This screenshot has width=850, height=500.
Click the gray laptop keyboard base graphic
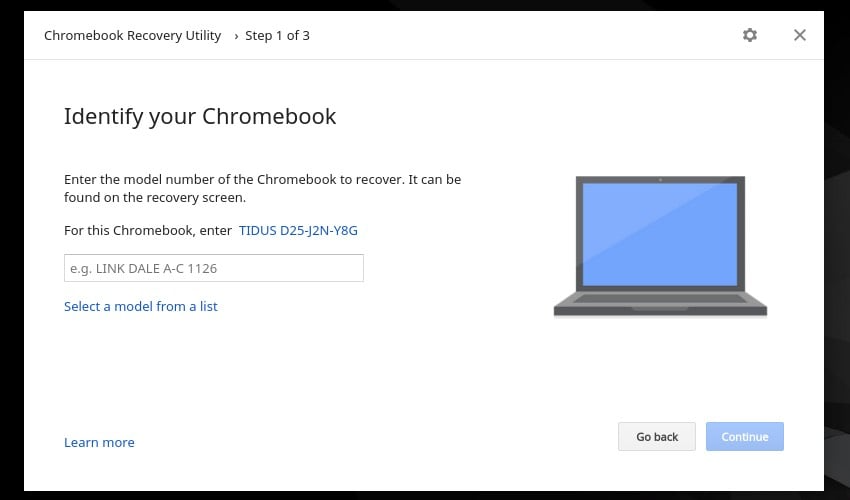(x=660, y=304)
